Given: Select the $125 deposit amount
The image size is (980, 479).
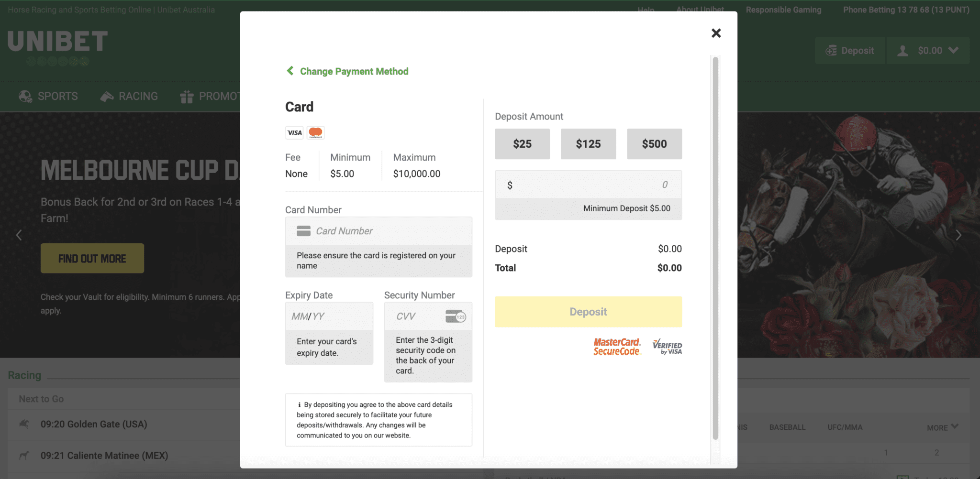Looking at the screenshot, I should [588, 144].
